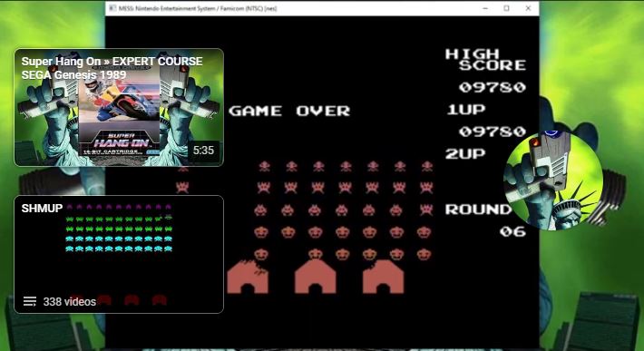The height and width of the screenshot is (351, 644).
Task: Click the 338 videos label
Action: click(70, 302)
